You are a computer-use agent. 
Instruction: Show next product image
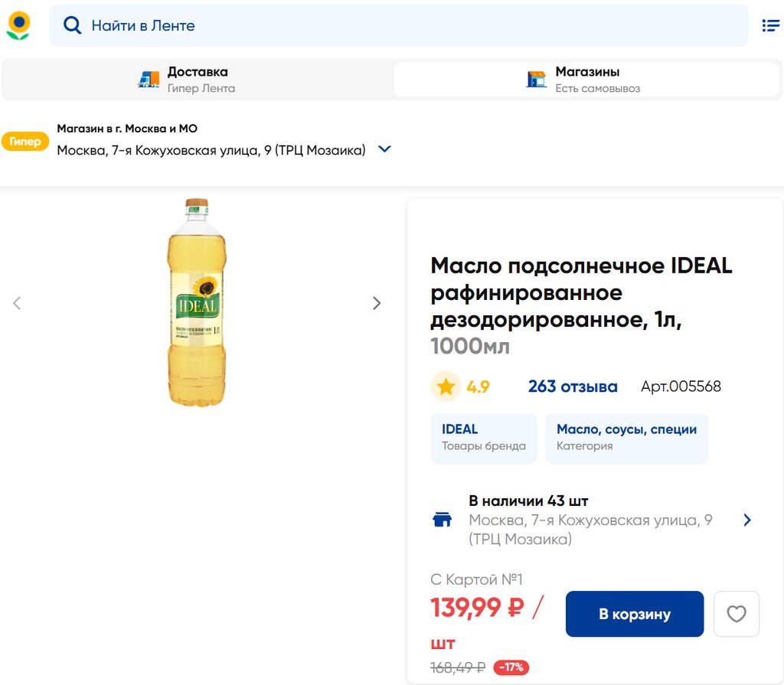click(x=376, y=303)
